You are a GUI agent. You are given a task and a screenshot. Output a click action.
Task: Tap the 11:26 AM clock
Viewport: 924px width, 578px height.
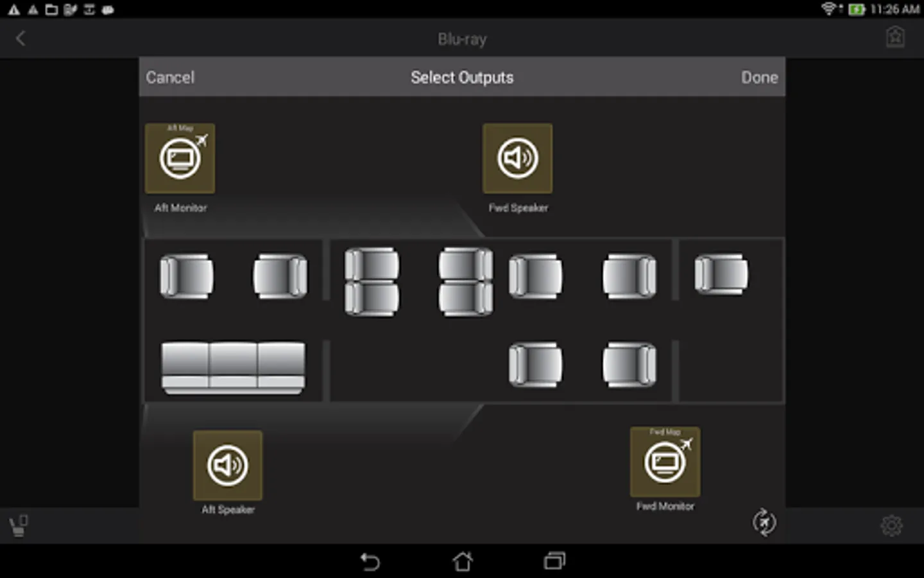click(x=894, y=10)
